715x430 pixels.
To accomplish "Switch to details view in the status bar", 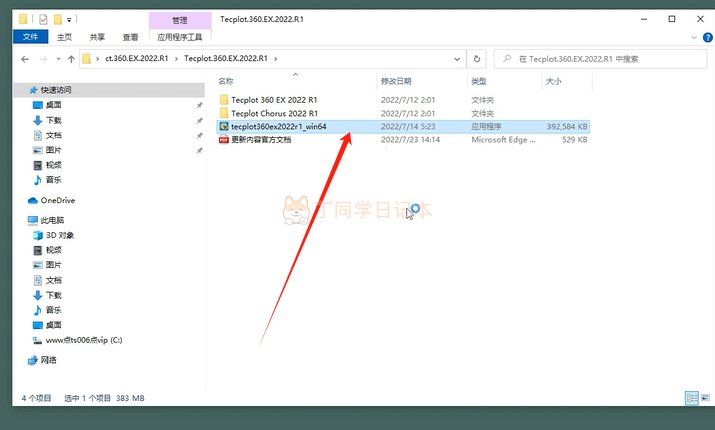I will point(691,398).
